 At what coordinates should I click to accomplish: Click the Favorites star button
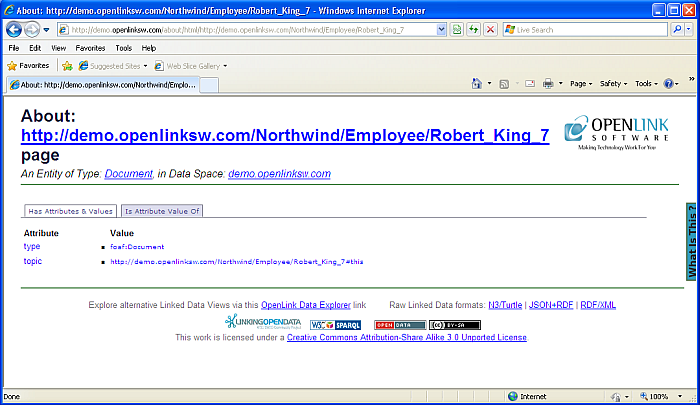(x=28, y=66)
